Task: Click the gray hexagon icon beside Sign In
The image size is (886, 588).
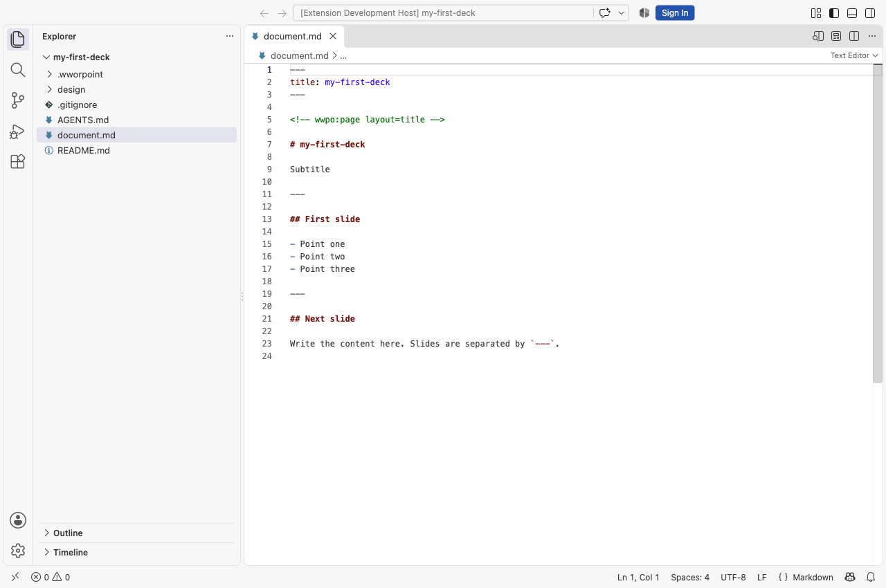Action: pos(644,13)
